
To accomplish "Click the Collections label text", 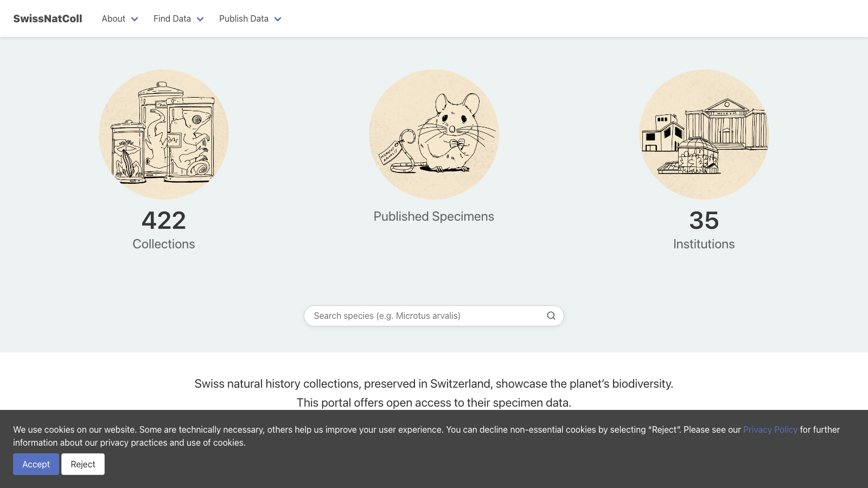I will point(163,244).
